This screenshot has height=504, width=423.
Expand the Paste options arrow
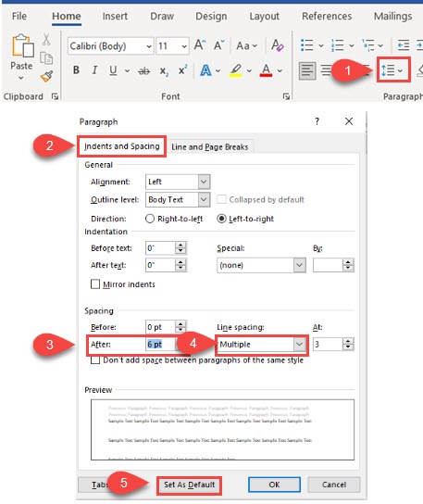pyautogui.click(x=21, y=78)
